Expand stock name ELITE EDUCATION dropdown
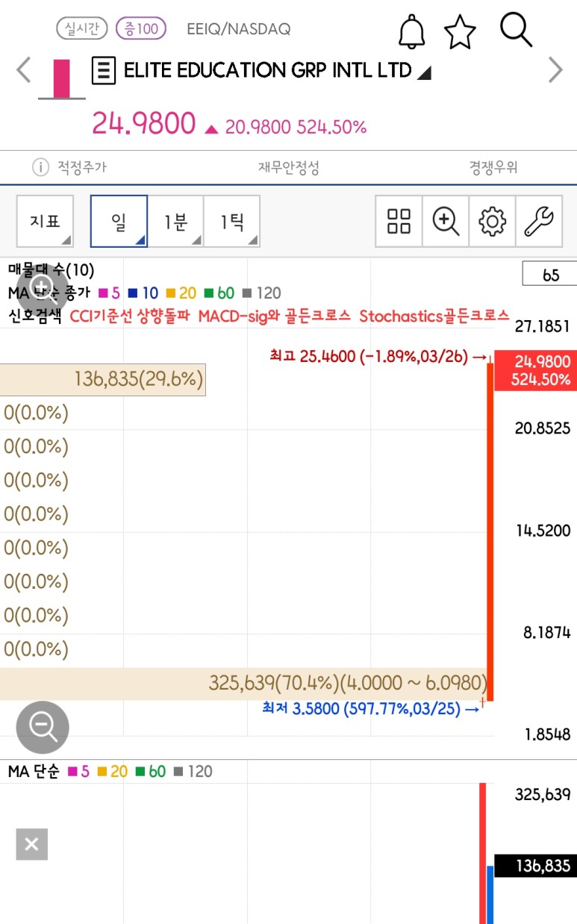This screenshot has height=924, width=577. tap(424, 72)
